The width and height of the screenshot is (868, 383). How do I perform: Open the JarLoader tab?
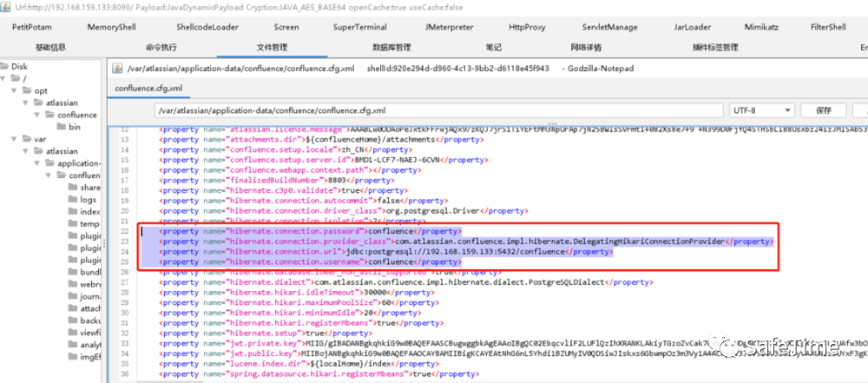(693, 27)
